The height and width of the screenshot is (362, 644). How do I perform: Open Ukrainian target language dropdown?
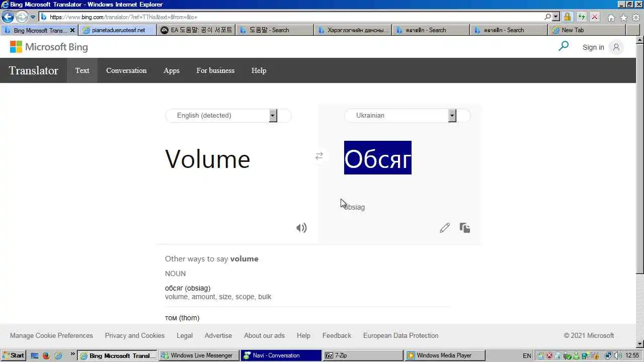(452, 116)
